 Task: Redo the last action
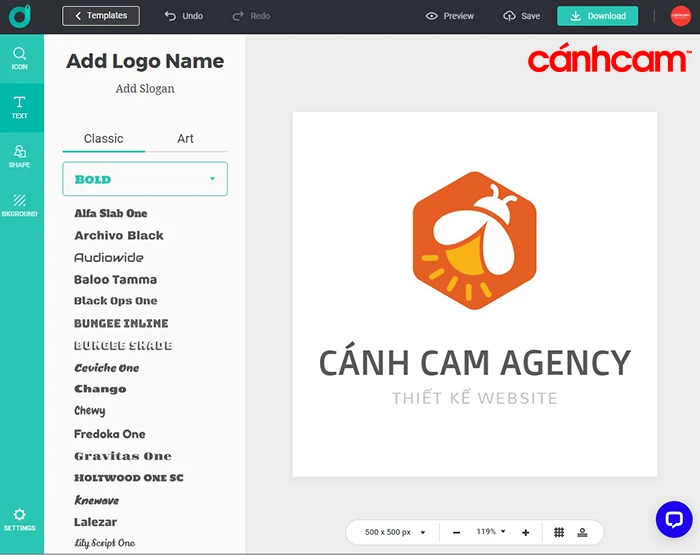[251, 16]
